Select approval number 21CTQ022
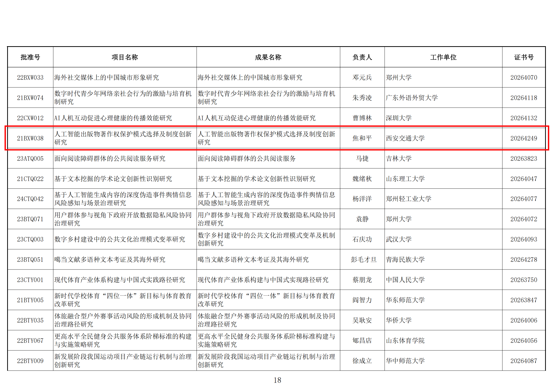 pos(30,179)
